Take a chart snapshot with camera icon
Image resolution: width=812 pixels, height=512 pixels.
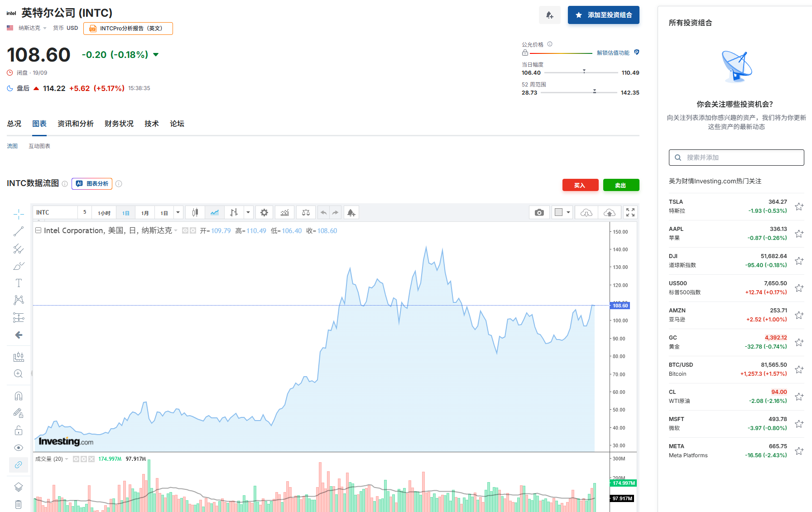[539, 213]
